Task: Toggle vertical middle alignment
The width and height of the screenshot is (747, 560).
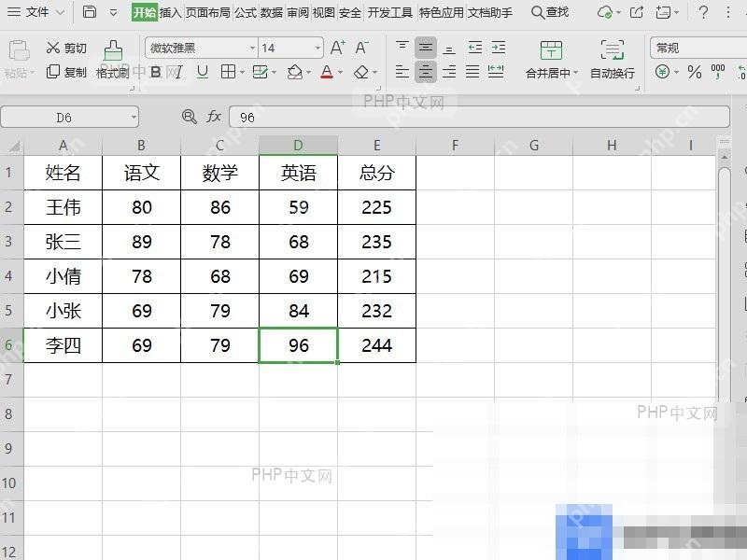Action: pyautogui.click(x=426, y=48)
